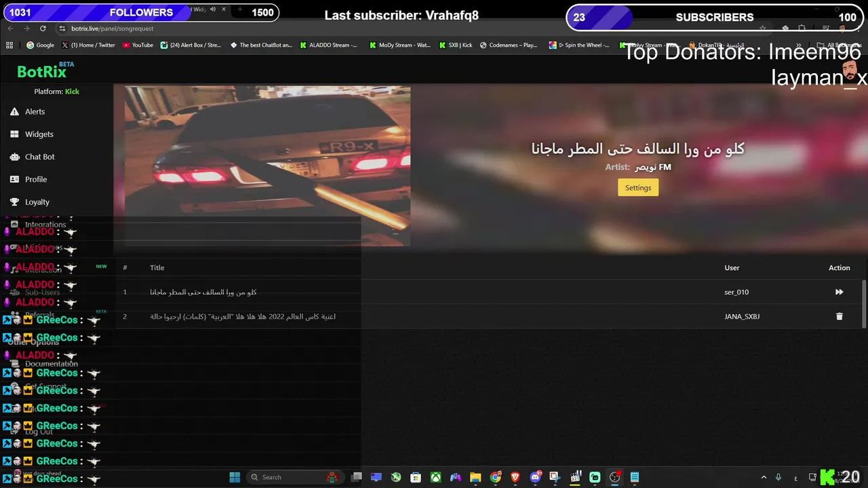Open File Explorer from the taskbar

(x=475, y=477)
